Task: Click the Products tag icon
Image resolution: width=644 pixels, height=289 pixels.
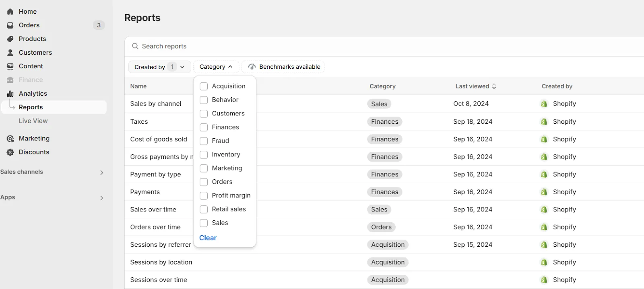Action: 10,39
